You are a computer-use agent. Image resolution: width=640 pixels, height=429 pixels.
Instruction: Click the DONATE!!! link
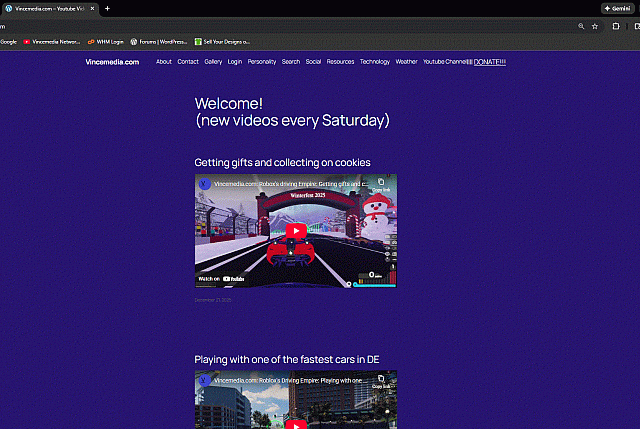[490, 62]
